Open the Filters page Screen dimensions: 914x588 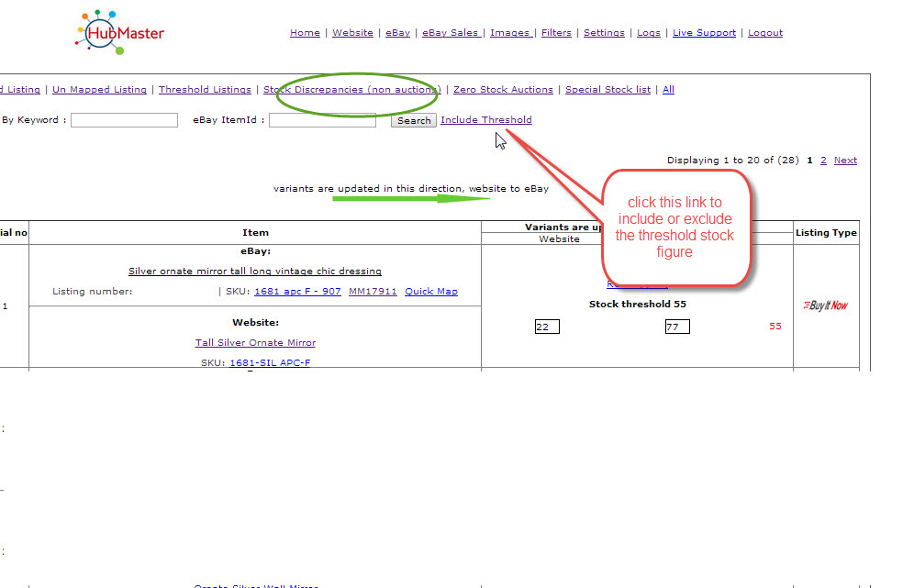[556, 33]
